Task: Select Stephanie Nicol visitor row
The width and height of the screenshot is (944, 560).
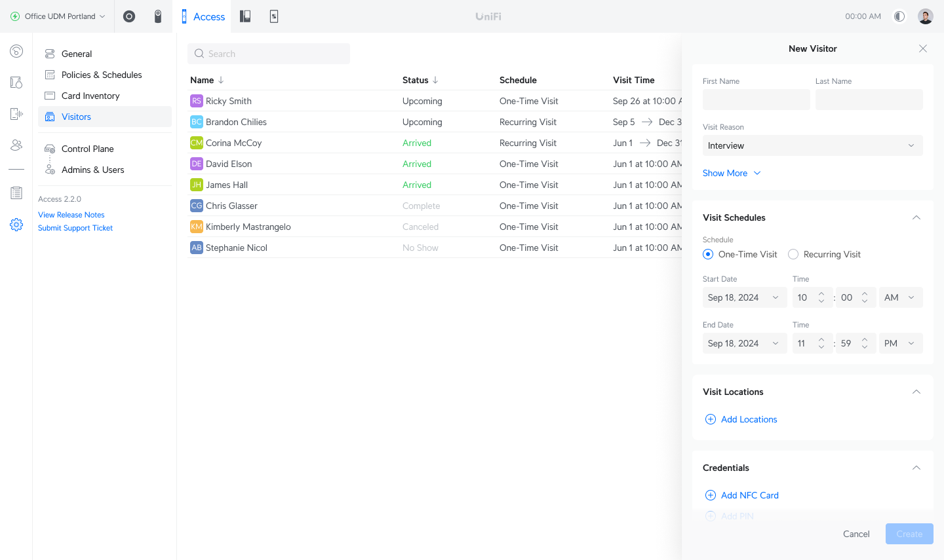Action: [x=435, y=248]
